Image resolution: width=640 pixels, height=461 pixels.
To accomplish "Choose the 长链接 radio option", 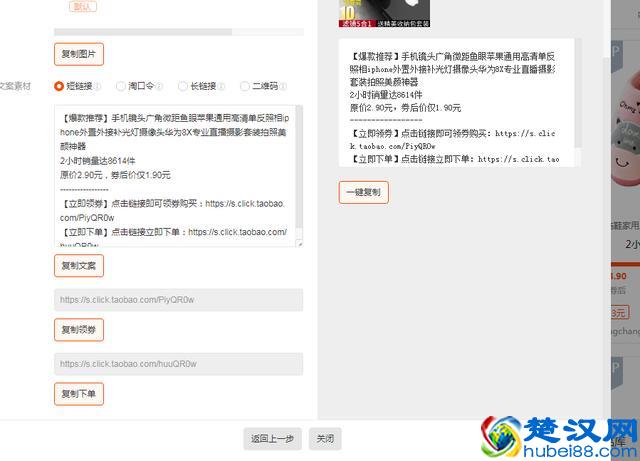I will pos(183,86).
